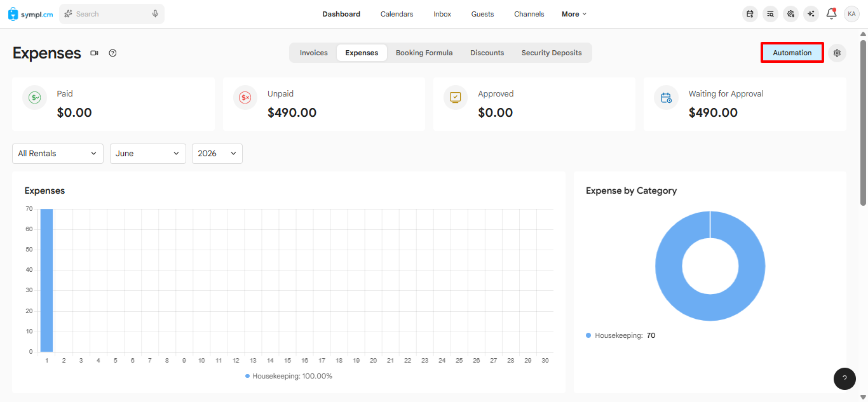Click the Waiting for Approval calendar icon
Screen dimensions: 868x402
(666, 97)
